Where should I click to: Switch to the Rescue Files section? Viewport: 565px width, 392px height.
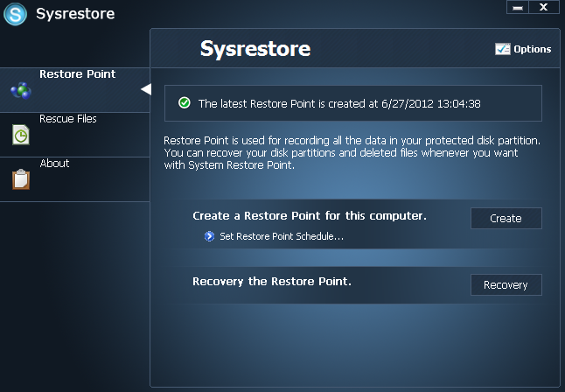coord(67,119)
